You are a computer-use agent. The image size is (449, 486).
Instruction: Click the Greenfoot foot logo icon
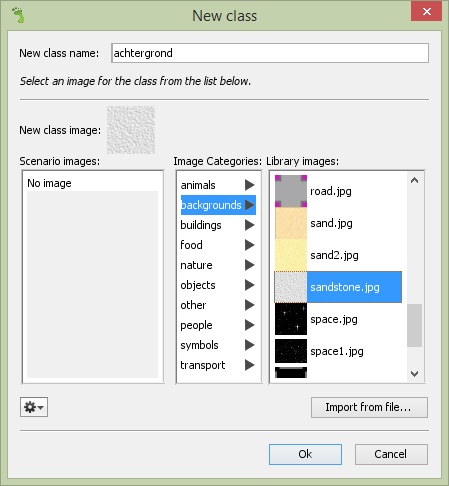[19, 15]
